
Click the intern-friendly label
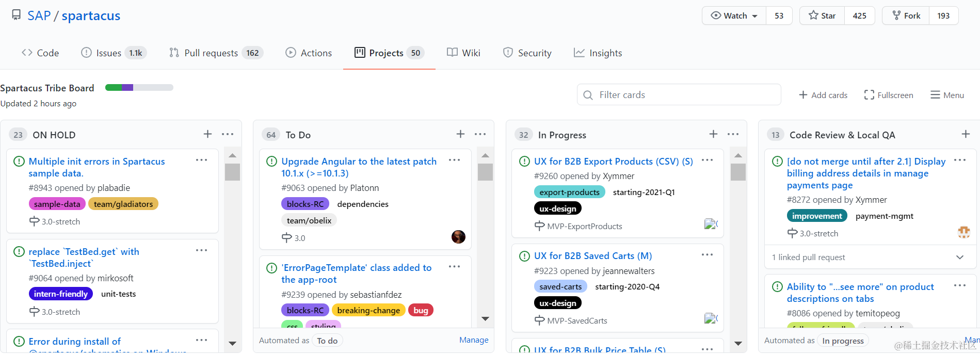pyautogui.click(x=61, y=294)
